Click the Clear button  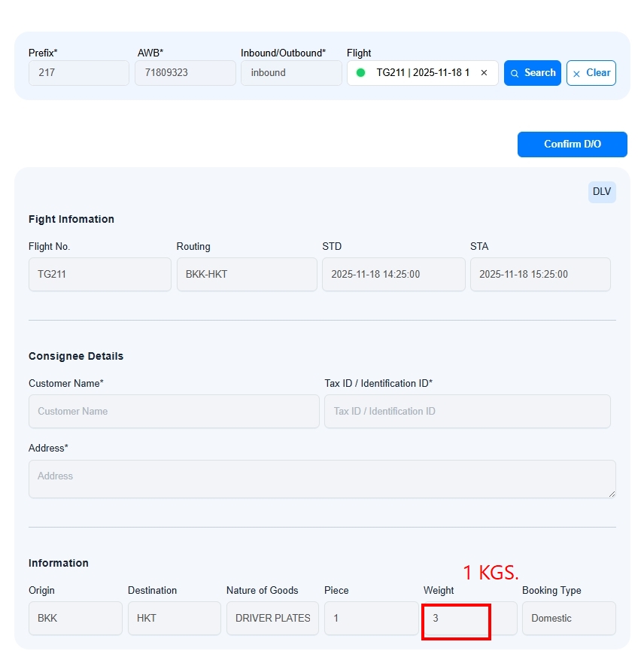(591, 73)
